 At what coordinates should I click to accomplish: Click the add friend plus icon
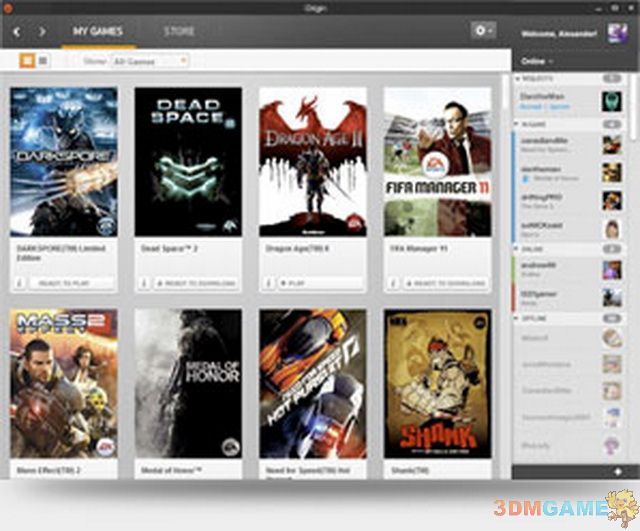click(x=618, y=472)
